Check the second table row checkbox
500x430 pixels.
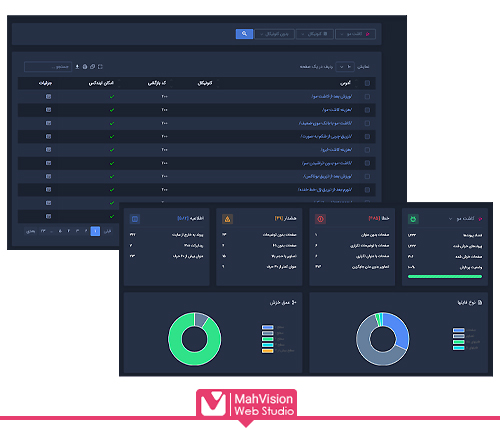pyautogui.click(x=367, y=110)
